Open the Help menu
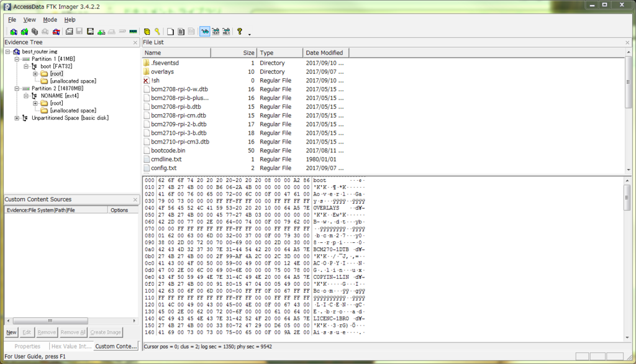636x364 pixels. coord(70,19)
